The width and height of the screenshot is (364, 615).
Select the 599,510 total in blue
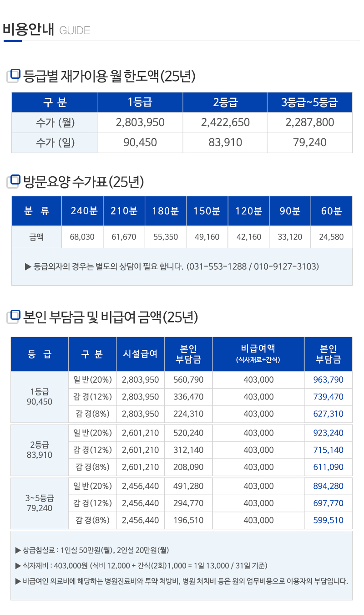click(328, 520)
